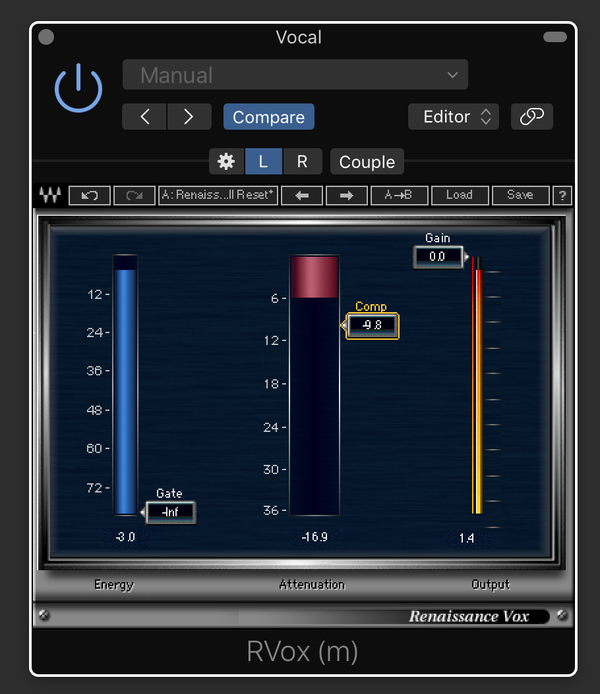Open the A: Renaissance preset name menu
Image resolution: width=600 pixels, height=694 pixels.
click(218, 195)
